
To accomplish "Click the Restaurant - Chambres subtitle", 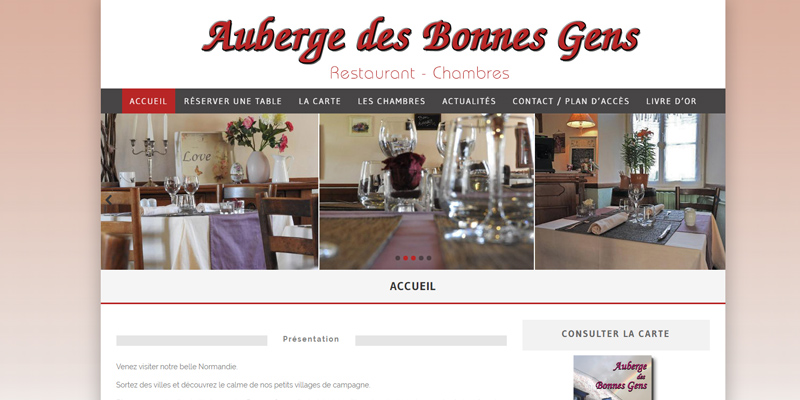I will [x=419, y=73].
